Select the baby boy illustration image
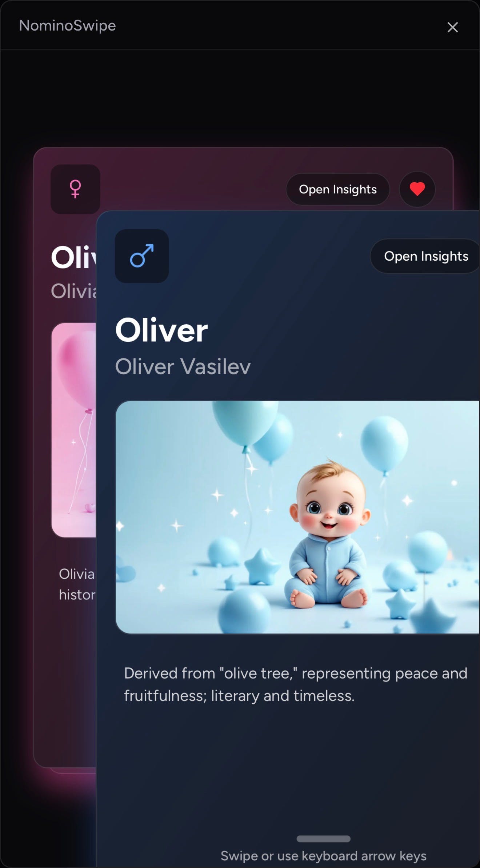 pyautogui.click(x=297, y=517)
